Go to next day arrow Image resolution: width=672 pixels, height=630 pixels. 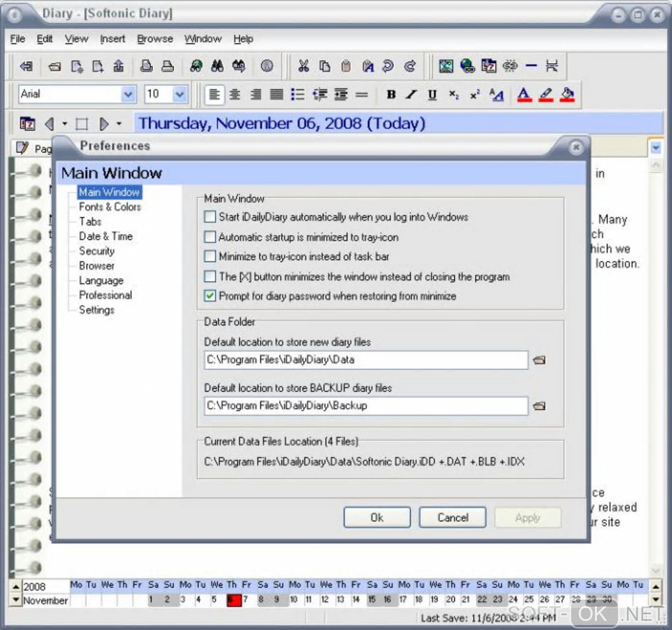103,125
